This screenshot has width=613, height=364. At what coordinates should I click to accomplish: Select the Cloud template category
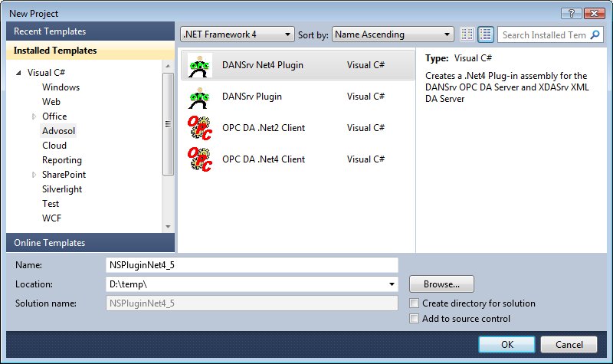coord(54,146)
